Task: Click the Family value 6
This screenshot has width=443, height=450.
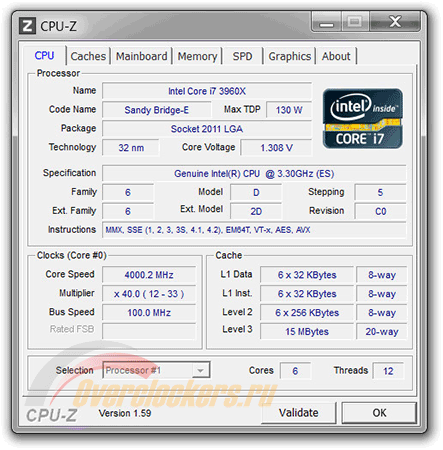Action: (x=128, y=192)
